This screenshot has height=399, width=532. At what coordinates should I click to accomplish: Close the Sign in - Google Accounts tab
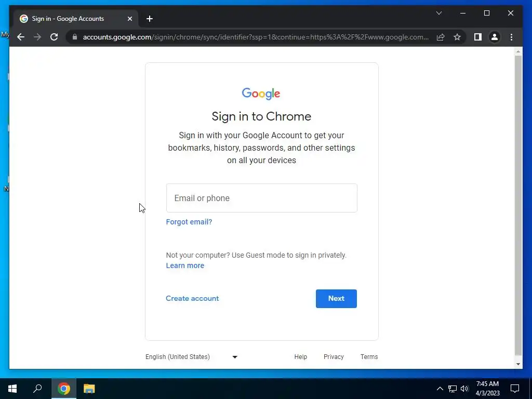tap(129, 19)
